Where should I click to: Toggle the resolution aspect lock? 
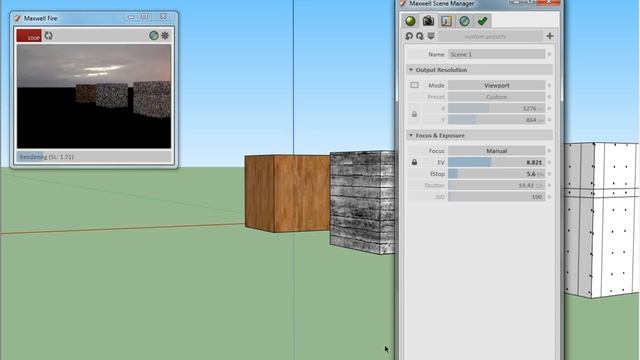coord(414,114)
